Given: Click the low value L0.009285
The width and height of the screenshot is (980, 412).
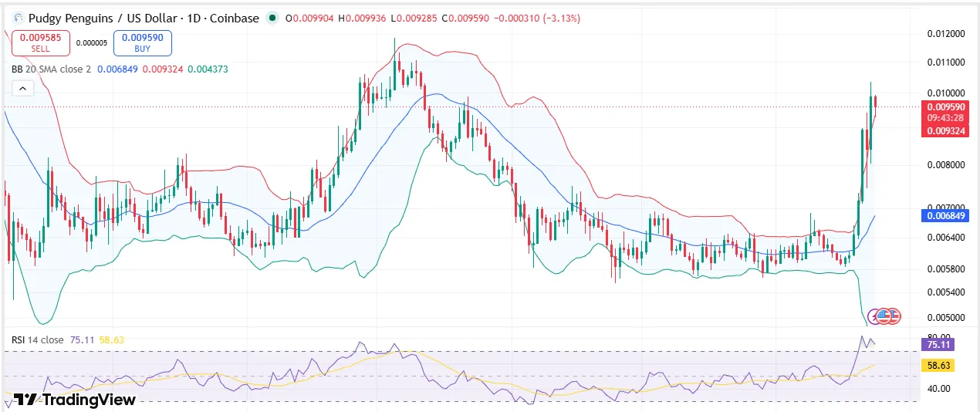Looking at the screenshot, I should (413, 18).
